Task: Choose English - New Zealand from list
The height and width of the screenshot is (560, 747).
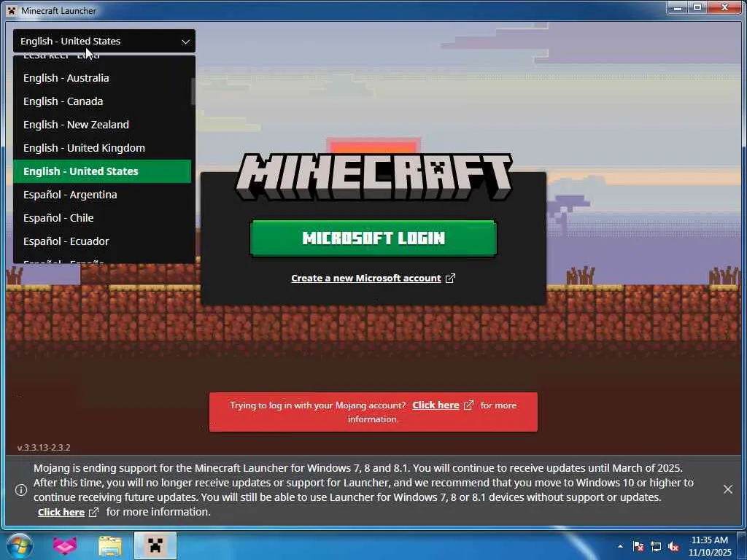Action: click(x=102, y=125)
